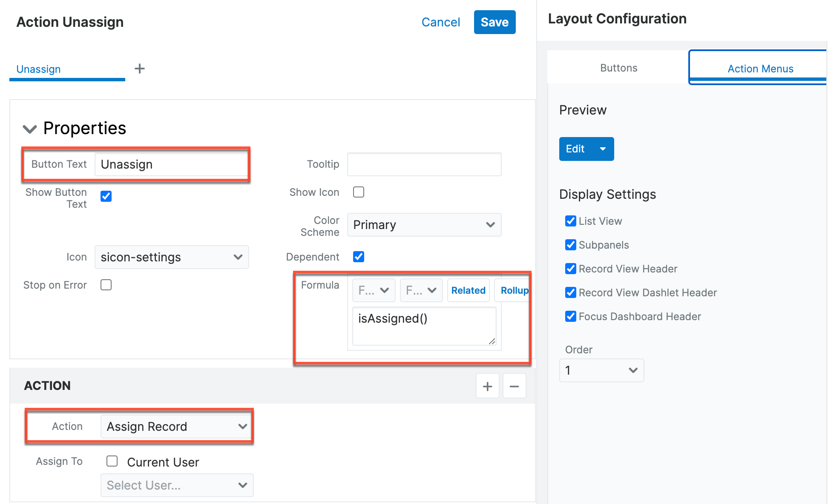Open the Color Scheme Primary dropdown
828x504 pixels.
[x=424, y=225]
